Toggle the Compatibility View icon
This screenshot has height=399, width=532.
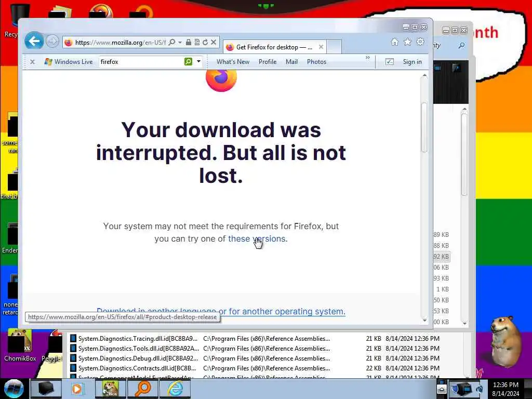point(197,42)
